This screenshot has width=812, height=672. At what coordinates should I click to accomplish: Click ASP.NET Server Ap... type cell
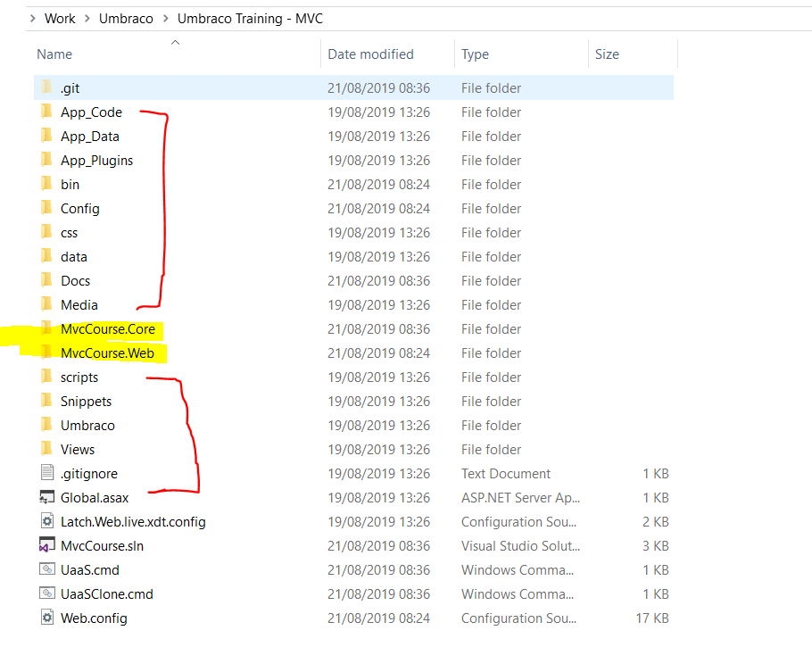(x=520, y=497)
